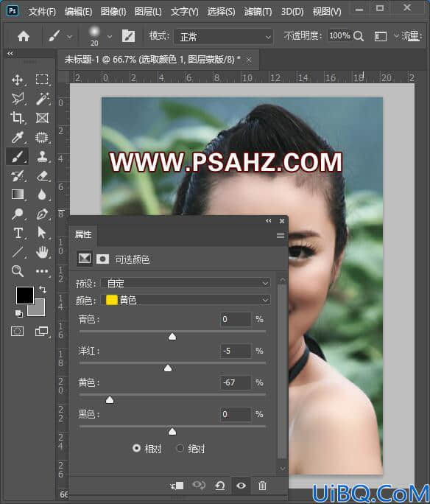The height and width of the screenshot is (504, 430).
Task: Switch to adjustment properties icon
Action: [85, 259]
